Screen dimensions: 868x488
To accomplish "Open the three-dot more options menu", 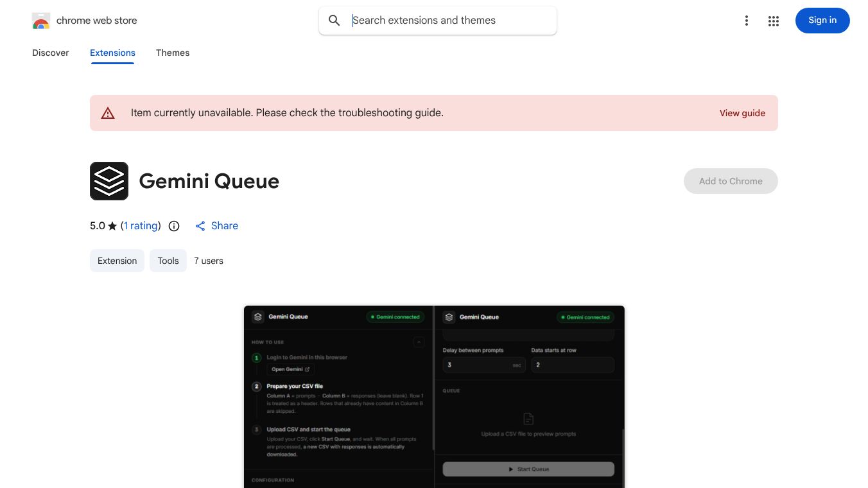I will pyautogui.click(x=746, y=21).
